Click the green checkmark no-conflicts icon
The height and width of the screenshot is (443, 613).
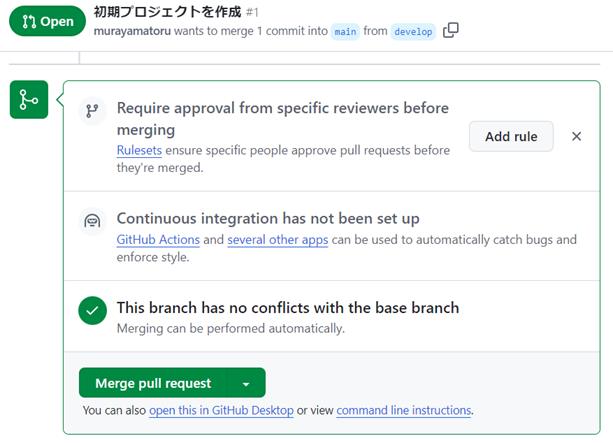(92, 311)
